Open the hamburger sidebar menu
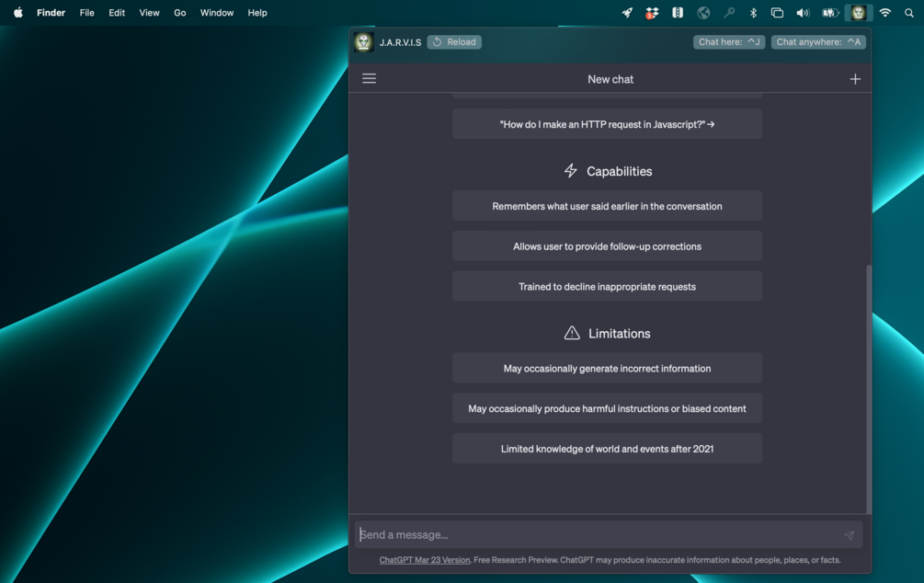The height and width of the screenshot is (583, 924). (x=369, y=78)
